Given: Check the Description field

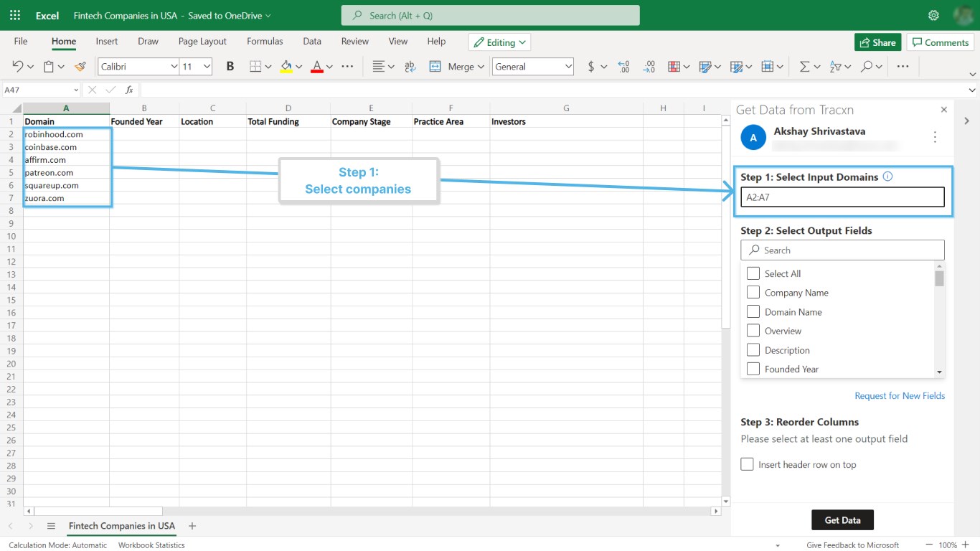Looking at the screenshot, I should click(753, 349).
